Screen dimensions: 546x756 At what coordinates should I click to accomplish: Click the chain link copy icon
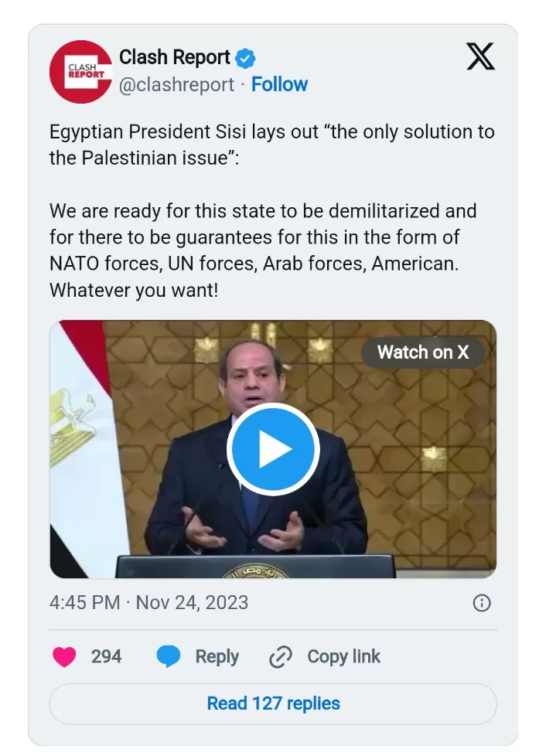[278, 657]
